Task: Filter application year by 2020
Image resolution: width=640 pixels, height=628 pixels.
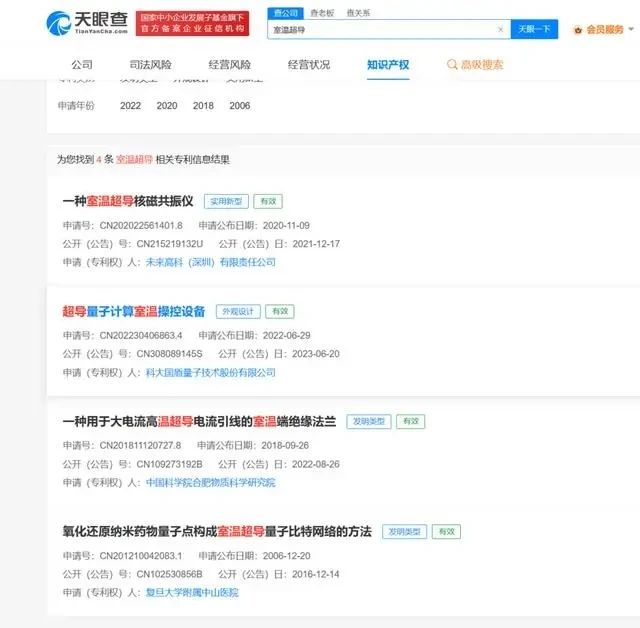Action: point(167,106)
